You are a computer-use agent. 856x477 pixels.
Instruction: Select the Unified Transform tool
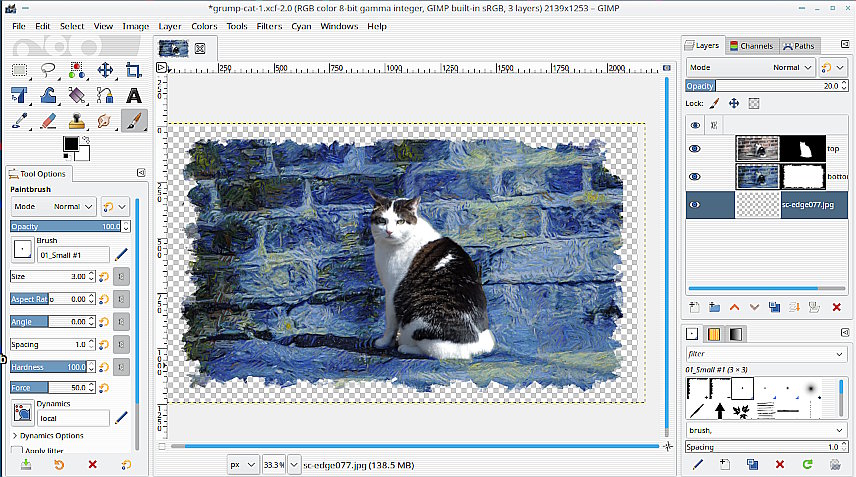tap(20, 96)
